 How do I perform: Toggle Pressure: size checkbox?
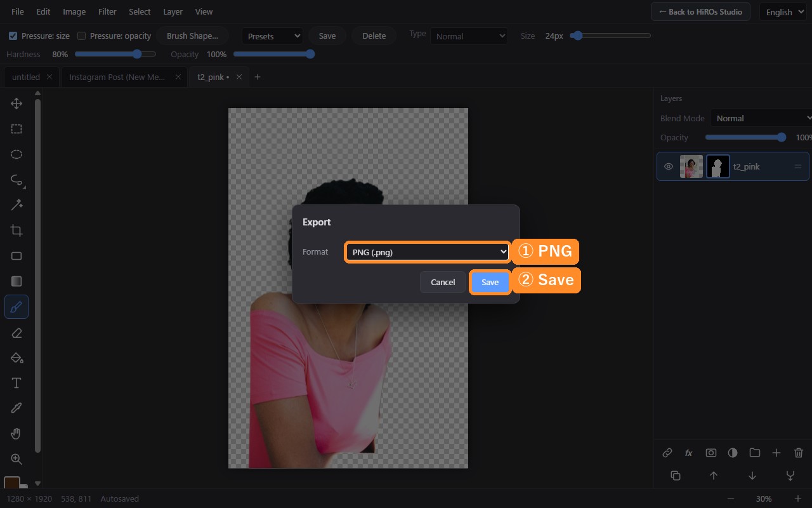click(13, 36)
